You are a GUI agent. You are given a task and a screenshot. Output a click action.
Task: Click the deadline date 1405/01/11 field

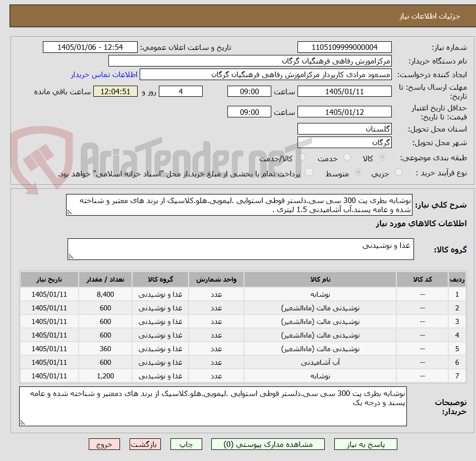pyautogui.click(x=344, y=91)
